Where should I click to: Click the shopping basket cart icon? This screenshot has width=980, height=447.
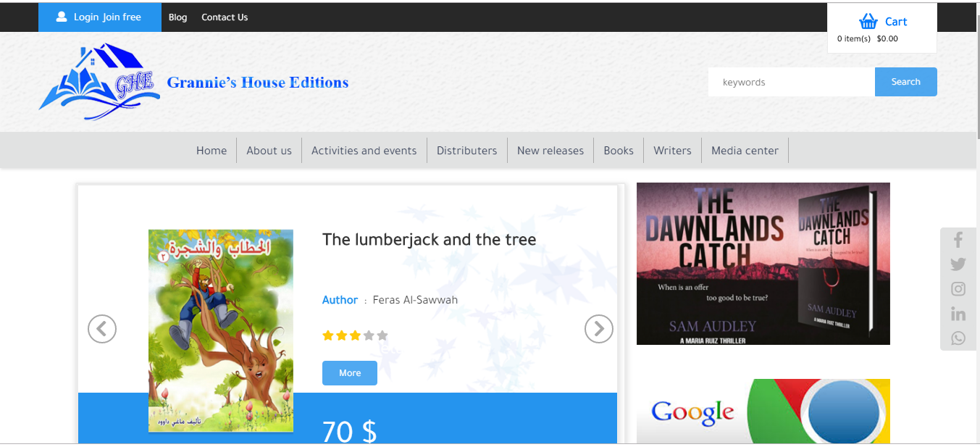(x=868, y=22)
